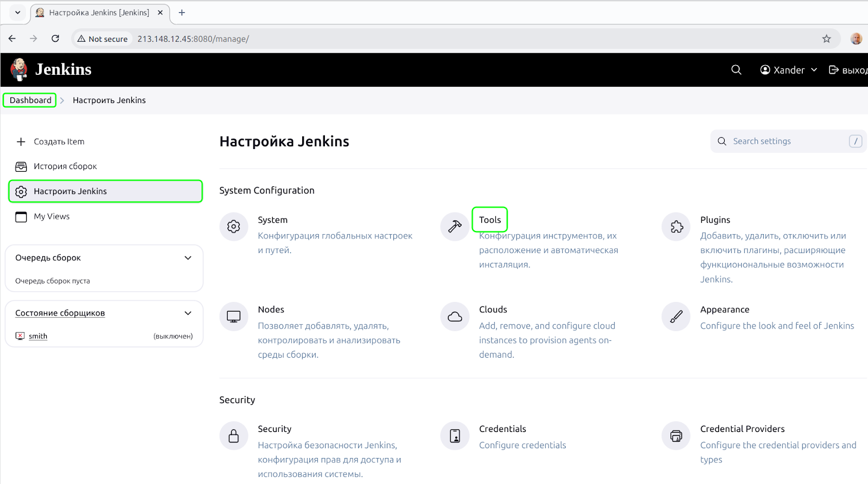The height and width of the screenshot is (484, 868).
Task: Go back to the previous browser page
Action: tap(12, 39)
